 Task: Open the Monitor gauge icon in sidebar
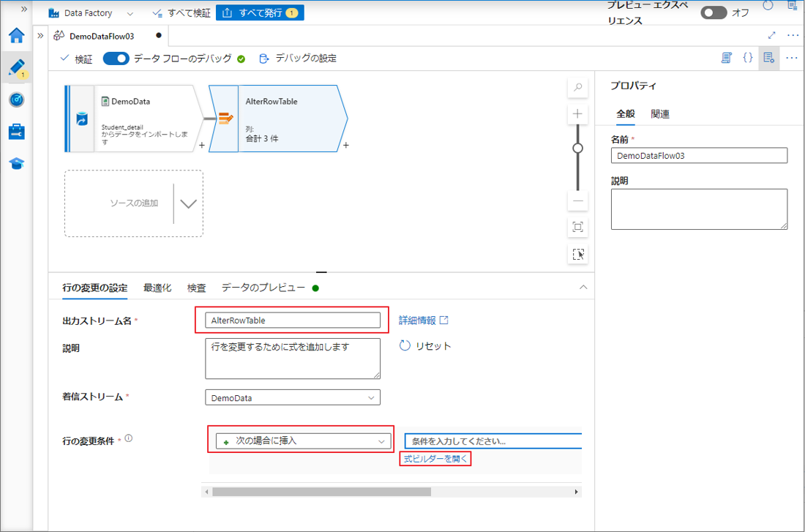(x=16, y=100)
